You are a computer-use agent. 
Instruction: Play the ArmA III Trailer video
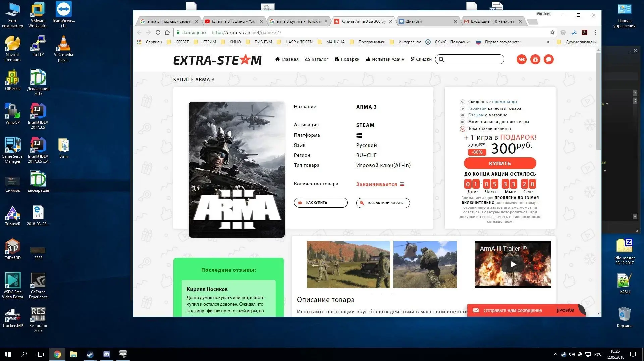tap(513, 264)
